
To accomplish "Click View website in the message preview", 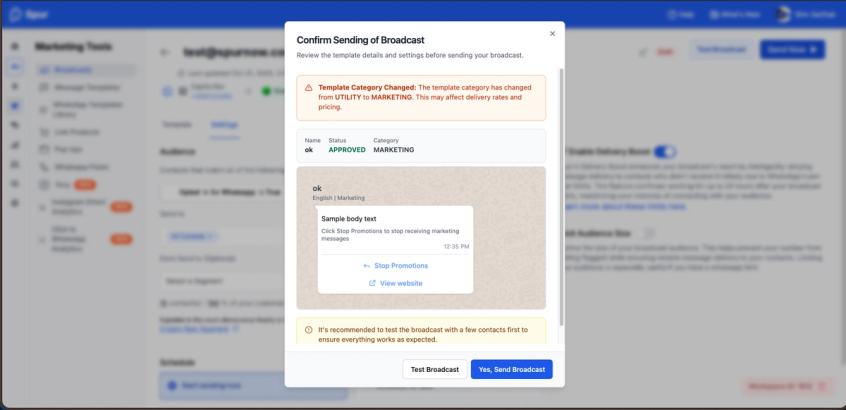I will point(401,283).
